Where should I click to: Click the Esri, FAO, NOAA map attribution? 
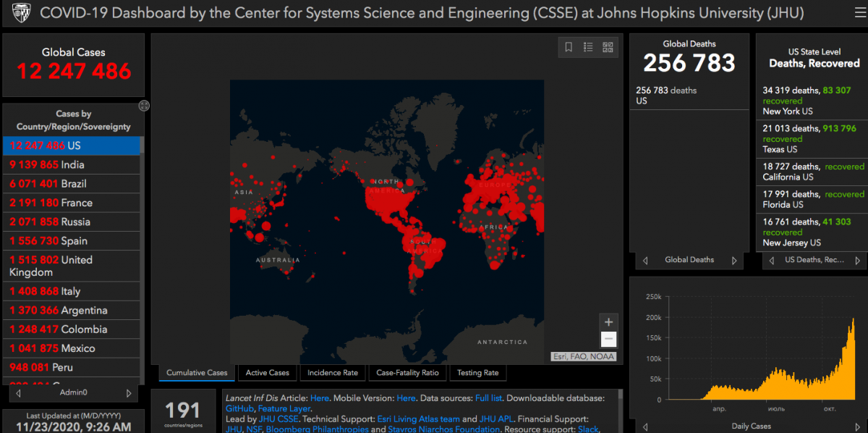pyautogui.click(x=584, y=356)
